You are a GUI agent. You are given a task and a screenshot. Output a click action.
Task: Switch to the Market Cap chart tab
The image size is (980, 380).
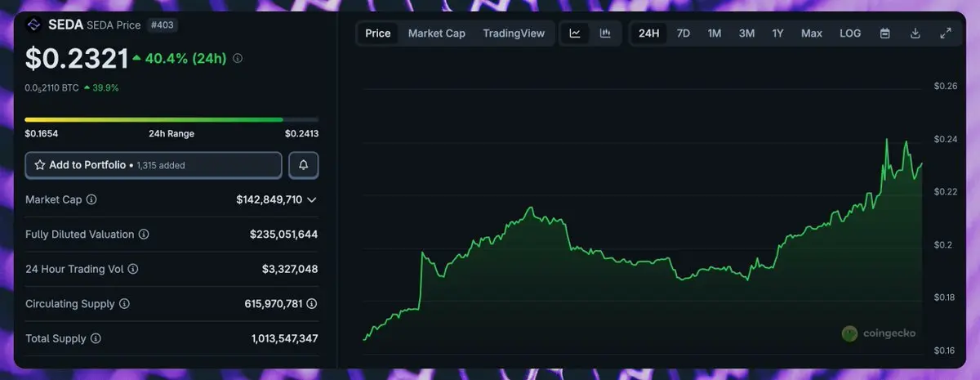(x=437, y=34)
